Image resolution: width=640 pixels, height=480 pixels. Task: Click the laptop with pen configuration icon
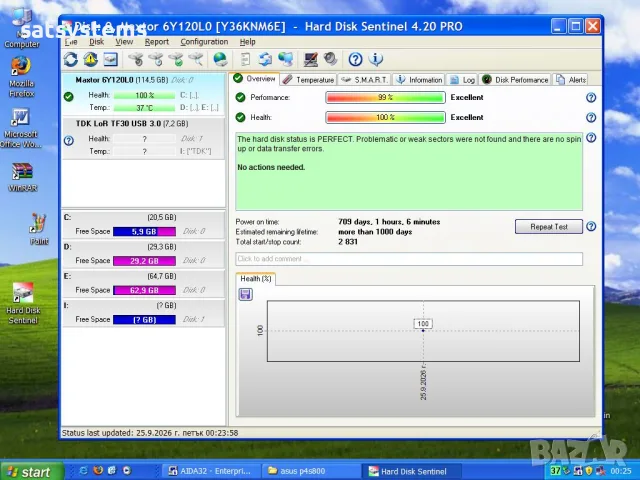coord(311,60)
